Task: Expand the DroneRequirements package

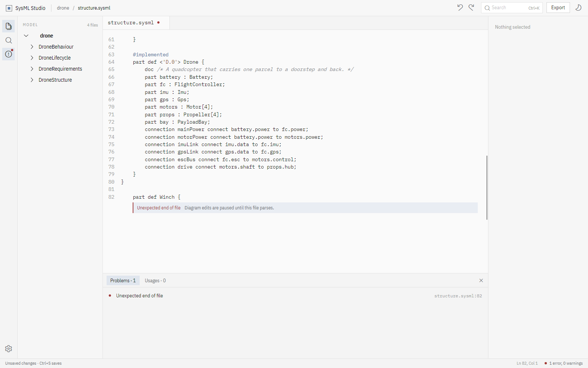Action: pos(32,69)
